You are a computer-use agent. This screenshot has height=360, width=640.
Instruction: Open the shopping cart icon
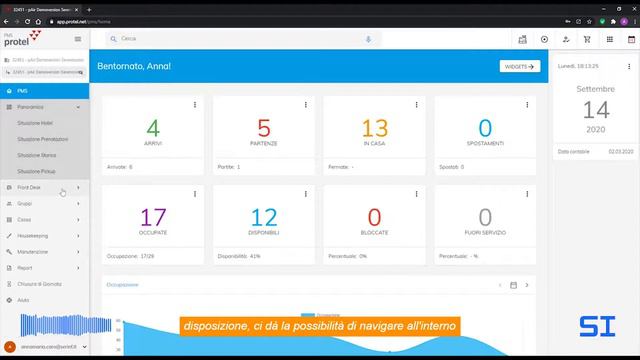click(587, 40)
